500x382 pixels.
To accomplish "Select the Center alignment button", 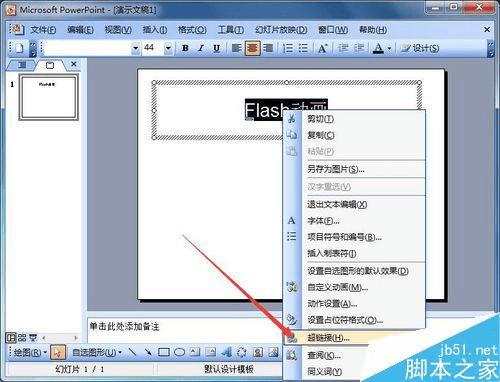I will coord(252,48).
